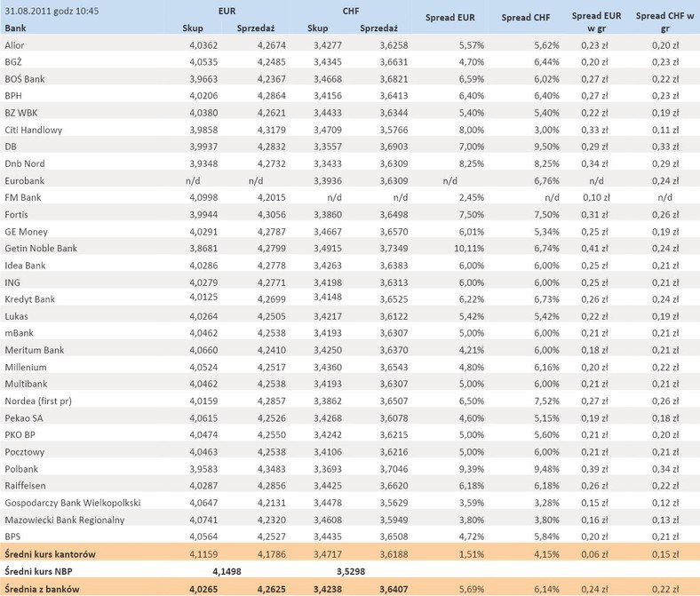The width and height of the screenshot is (700, 596).
Task: Click Kredyt Bank spread EUR 6,22%
Action: click(472, 299)
